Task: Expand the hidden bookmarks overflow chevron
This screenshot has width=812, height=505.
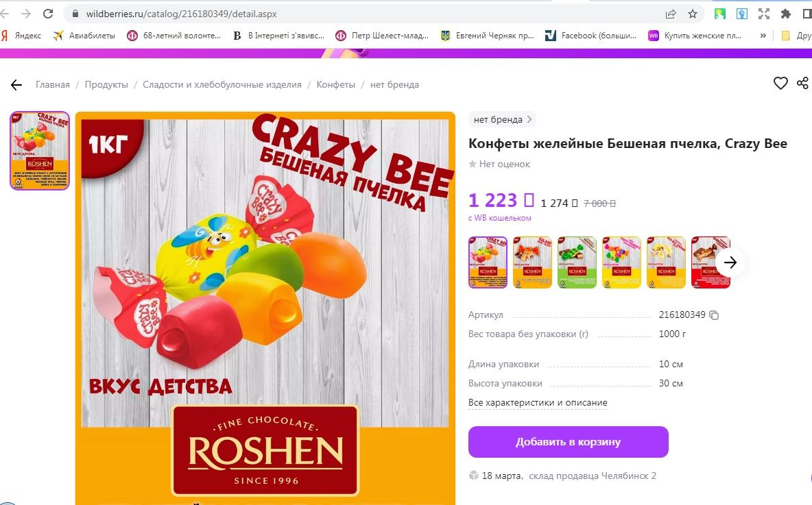Action: [x=763, y=36]
